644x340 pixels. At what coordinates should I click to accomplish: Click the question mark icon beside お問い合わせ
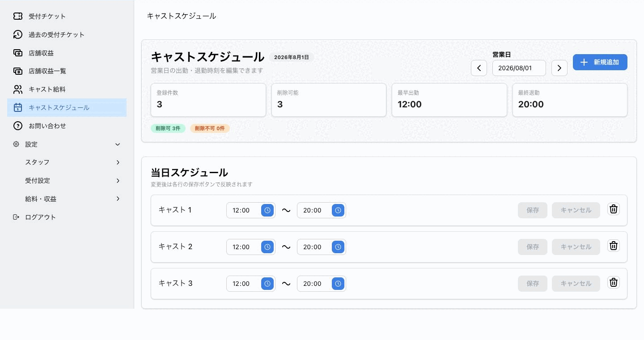point(18,126)
